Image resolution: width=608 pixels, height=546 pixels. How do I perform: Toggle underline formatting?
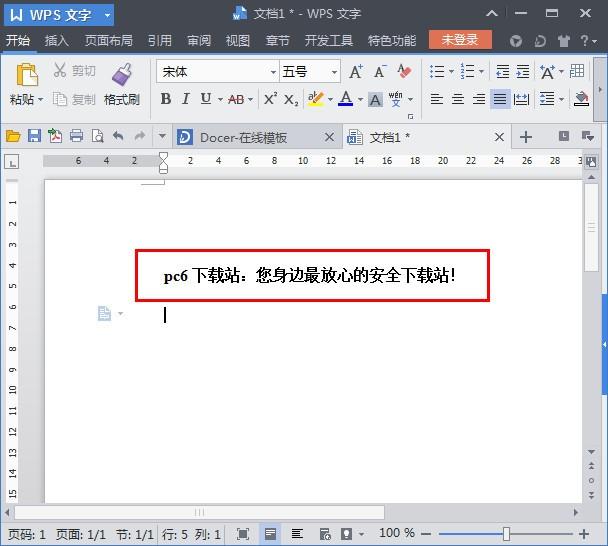click(206, 99)
